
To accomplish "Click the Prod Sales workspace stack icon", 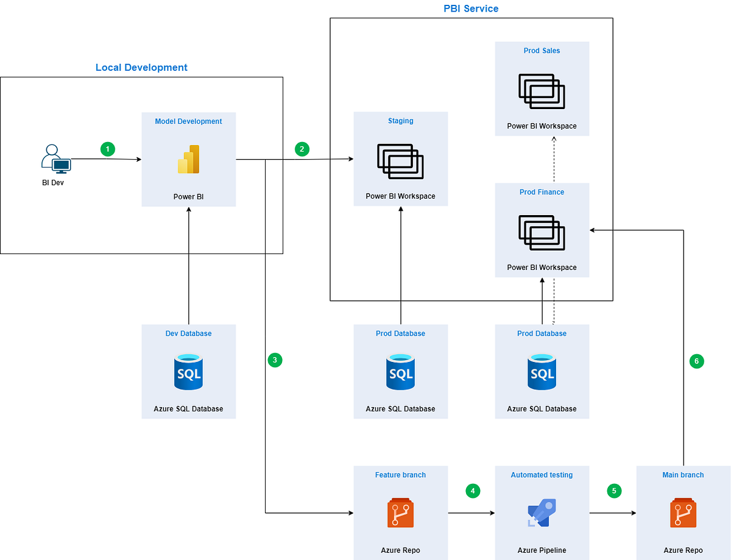I will click(542, 91).
